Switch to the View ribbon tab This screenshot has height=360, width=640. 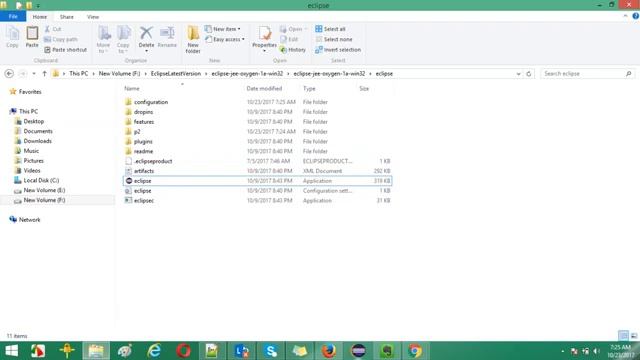93,17
